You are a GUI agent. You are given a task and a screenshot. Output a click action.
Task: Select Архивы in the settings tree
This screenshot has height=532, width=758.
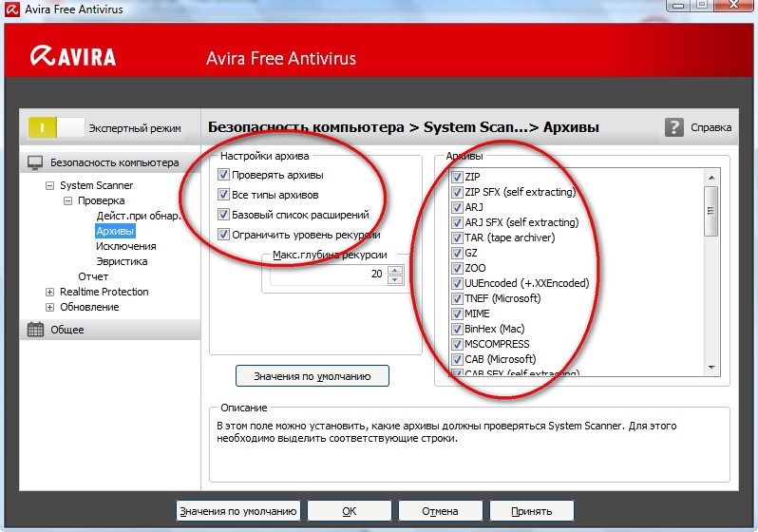(x=115, y=231)
